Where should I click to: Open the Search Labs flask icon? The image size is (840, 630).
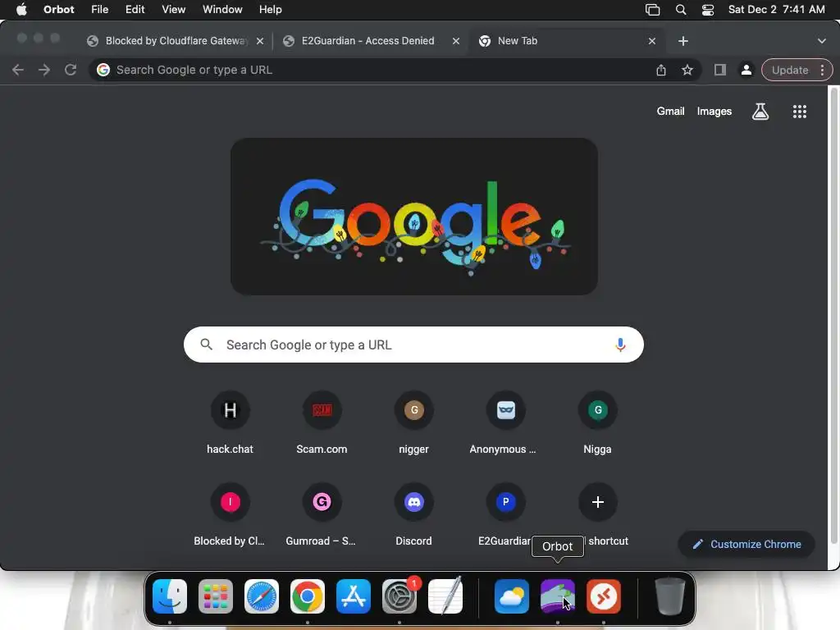click(x=760, y=112)
